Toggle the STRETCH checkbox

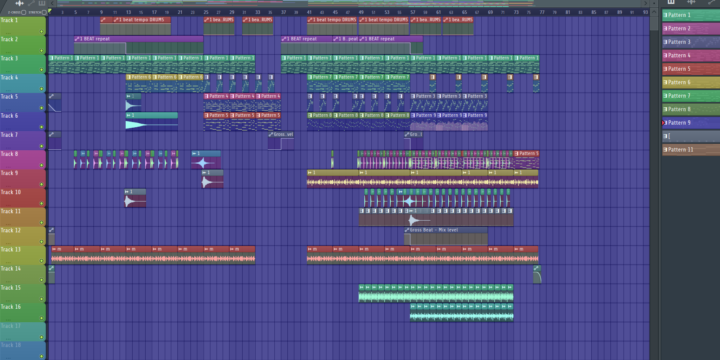(x=44, y=12)
